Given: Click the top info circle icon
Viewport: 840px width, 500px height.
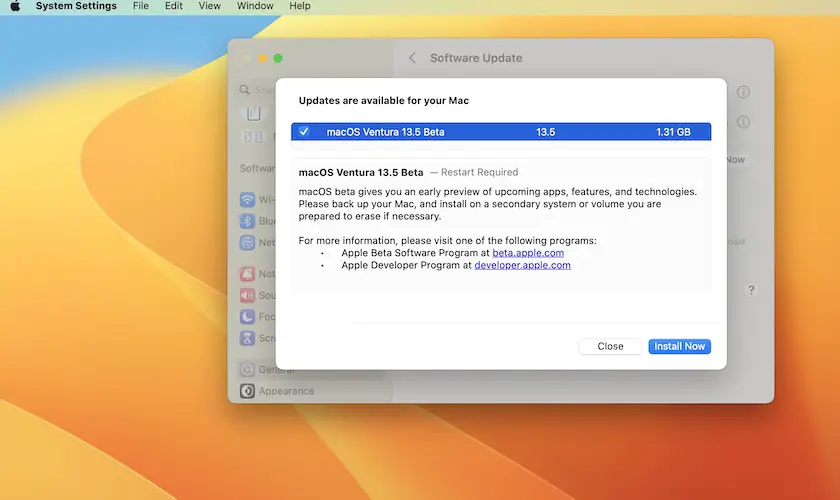Looking at the screenshot, I should tap(743, 92).
